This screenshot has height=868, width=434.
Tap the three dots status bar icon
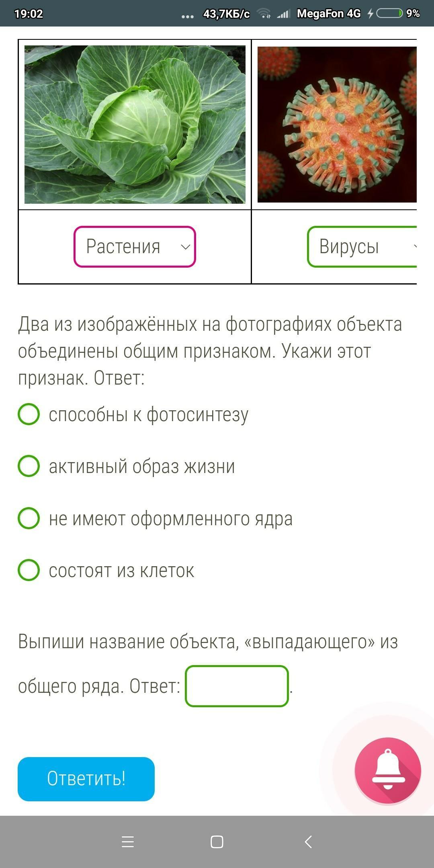[188, 16]
